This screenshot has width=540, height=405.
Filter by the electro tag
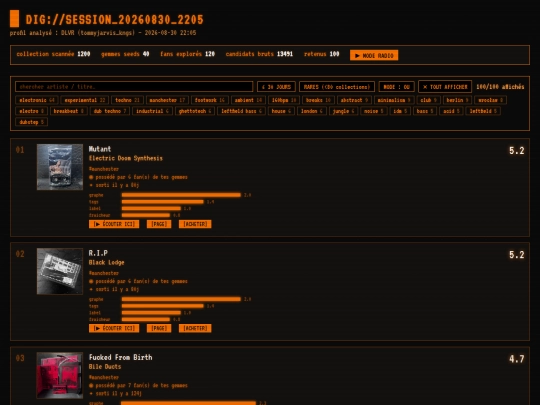31,111
